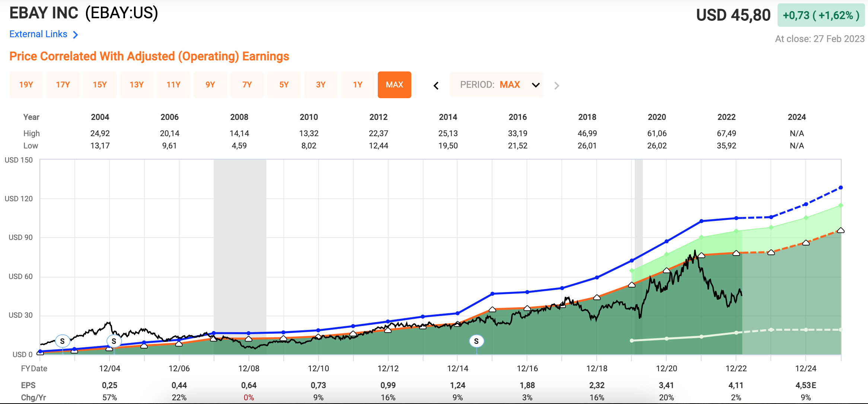Open the External Links link
This screenshot has width=868, height=404.
click(x=38, y=34)
